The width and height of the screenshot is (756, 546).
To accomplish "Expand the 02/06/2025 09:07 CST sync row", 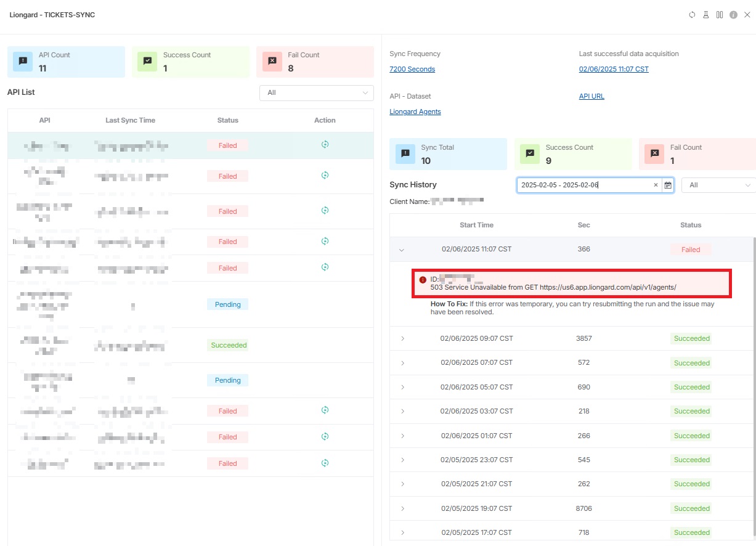I will [x=402, y=338].
